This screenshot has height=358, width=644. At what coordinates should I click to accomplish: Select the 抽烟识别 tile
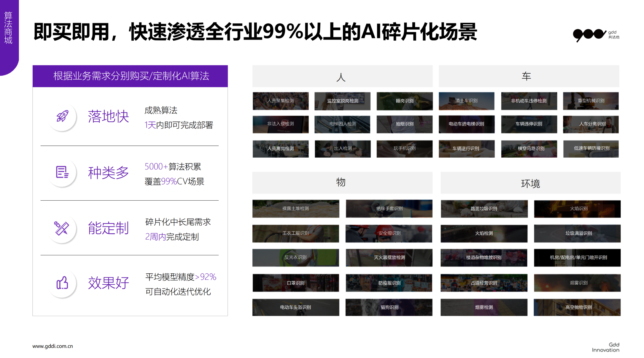click(x=405, y=124)
